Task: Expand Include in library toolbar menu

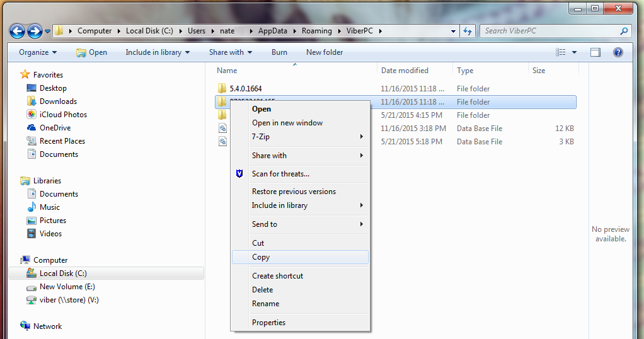Action: (x=158, y=52)
